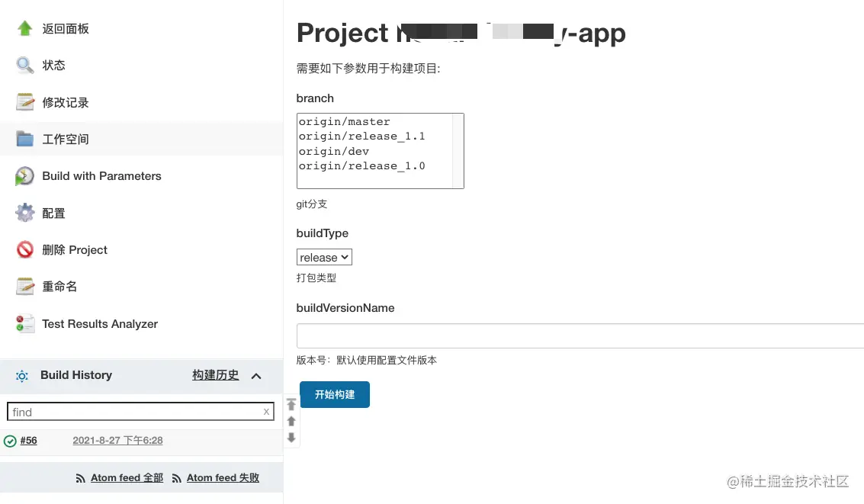
Task: Open 修改记录 page
Action: point(66,102)
